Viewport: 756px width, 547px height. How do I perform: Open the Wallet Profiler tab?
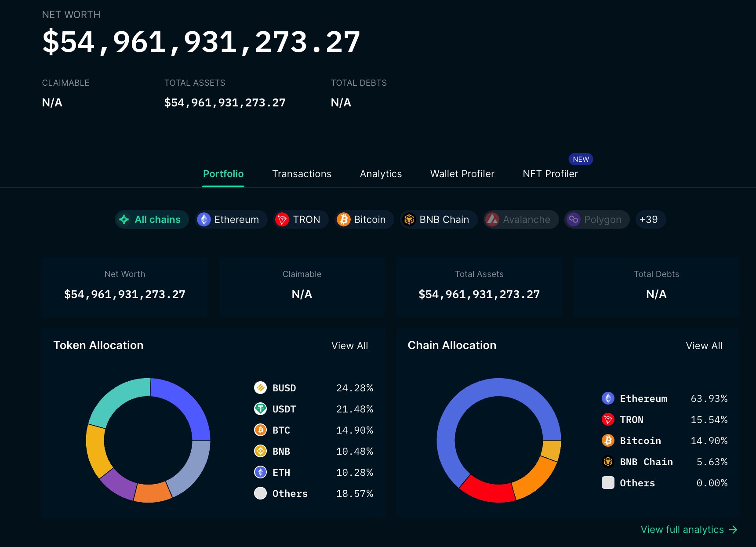pos(462,174)
